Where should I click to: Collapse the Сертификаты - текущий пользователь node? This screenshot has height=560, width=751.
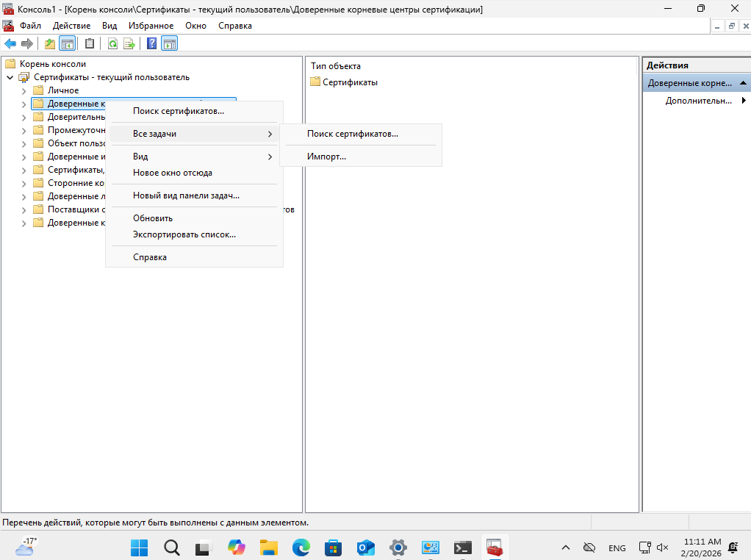[x=10, y=77]
